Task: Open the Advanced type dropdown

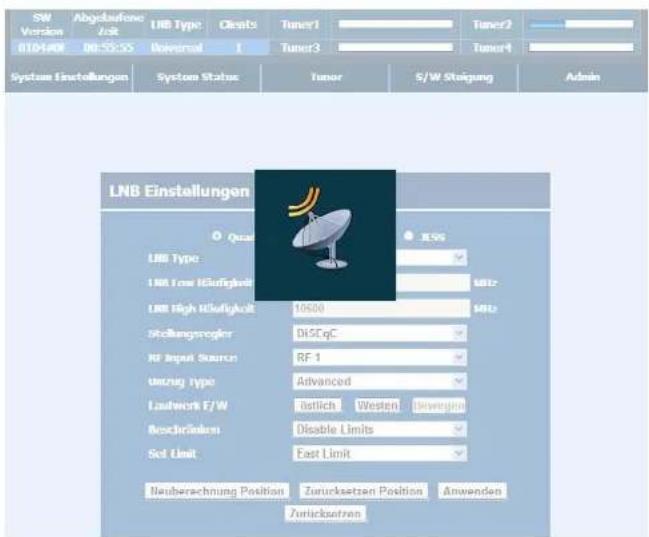Action: pos(380,381)
